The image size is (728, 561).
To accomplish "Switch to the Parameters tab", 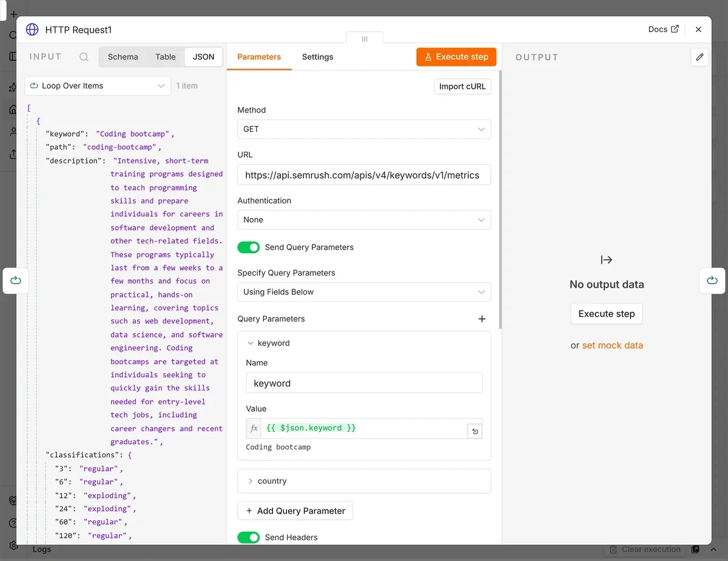I will [259, 57].
